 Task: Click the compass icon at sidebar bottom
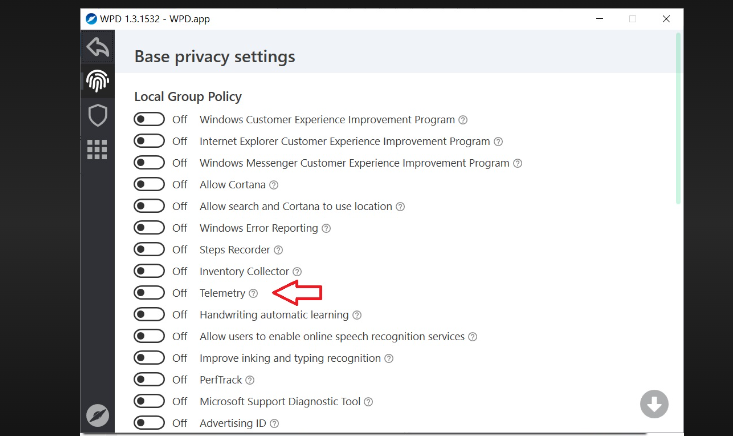click(x=97, y=415)
